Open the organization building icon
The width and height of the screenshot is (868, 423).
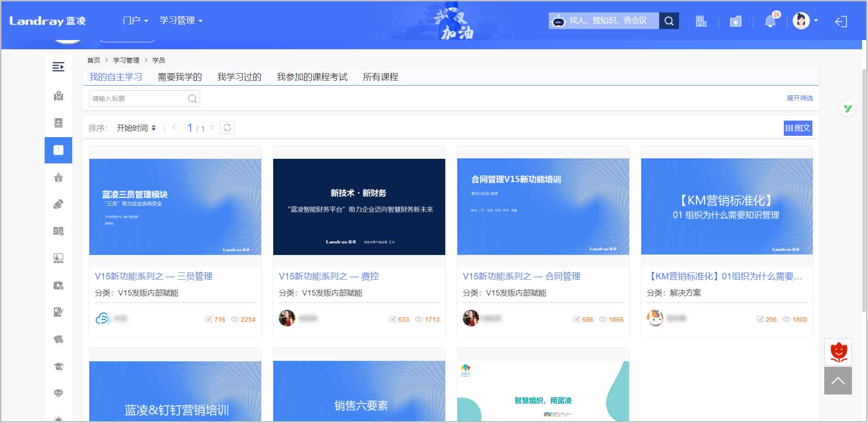click(701, 21)
